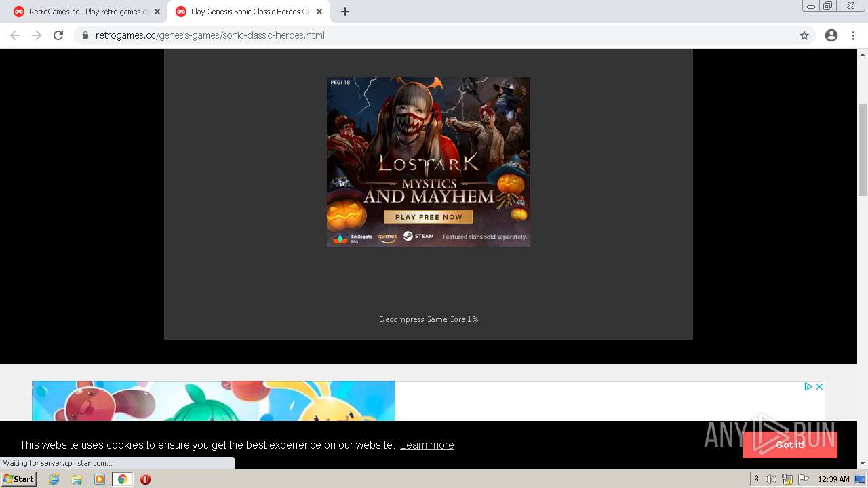This screenshot has height=488, width=868.
Task: Bookmark this page with the star
Action: (804, 35)
